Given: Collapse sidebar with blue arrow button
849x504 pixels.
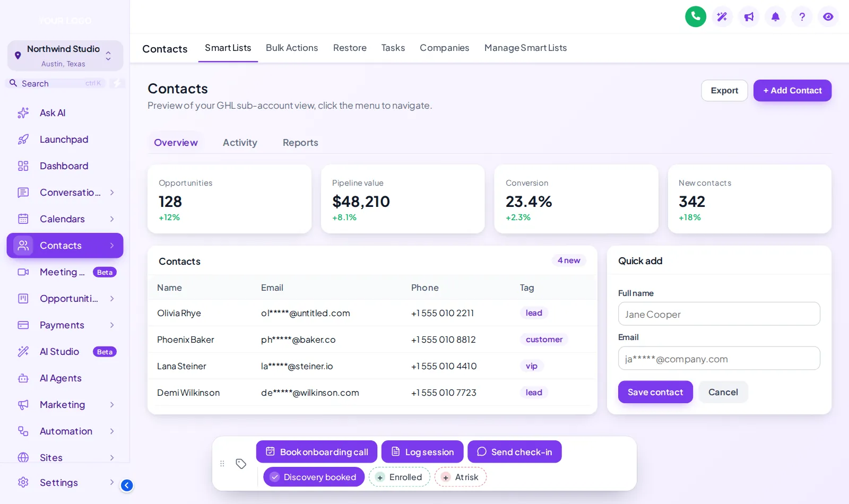Looking at the screenshot, I should point(127,485).
